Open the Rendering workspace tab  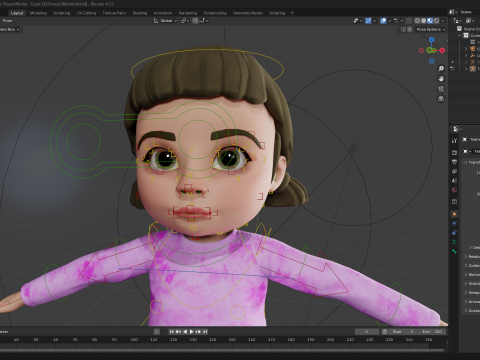click(188, 13)
